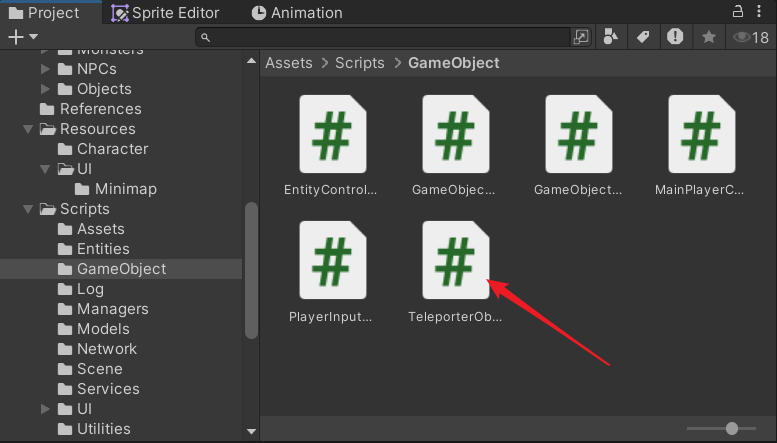Switch to the Animation tab
The width and height of the screenshot is (777, 443).
(297, 13)
